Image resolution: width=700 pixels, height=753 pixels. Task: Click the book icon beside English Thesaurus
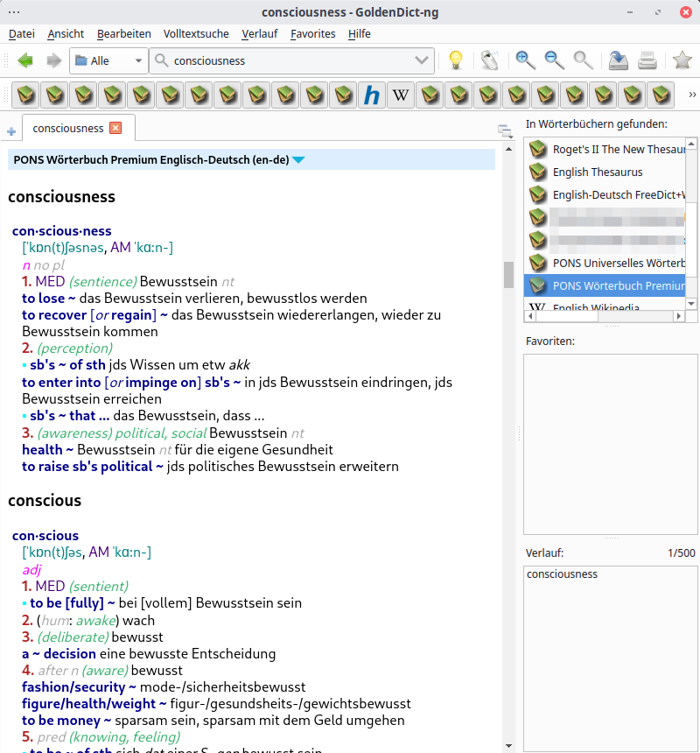(x=538, y=172)
